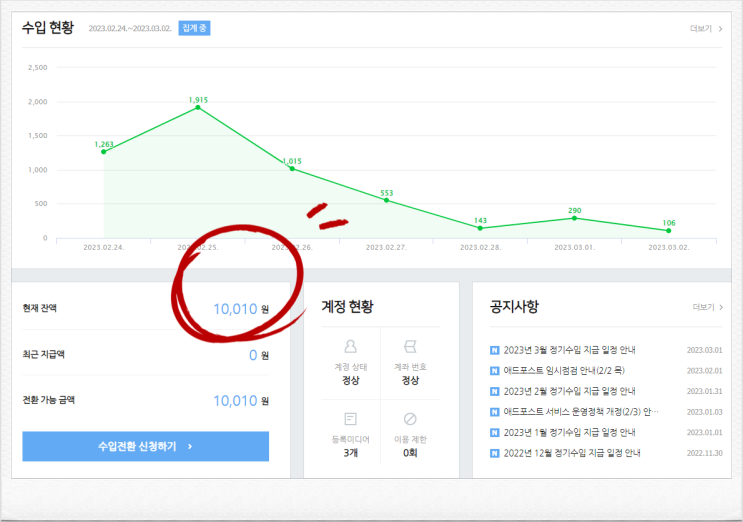The height and width of the screenshot is (522, 743).
Task: Click N icon beside 2023년 2월 정기수입 notice
Action: 495,392
